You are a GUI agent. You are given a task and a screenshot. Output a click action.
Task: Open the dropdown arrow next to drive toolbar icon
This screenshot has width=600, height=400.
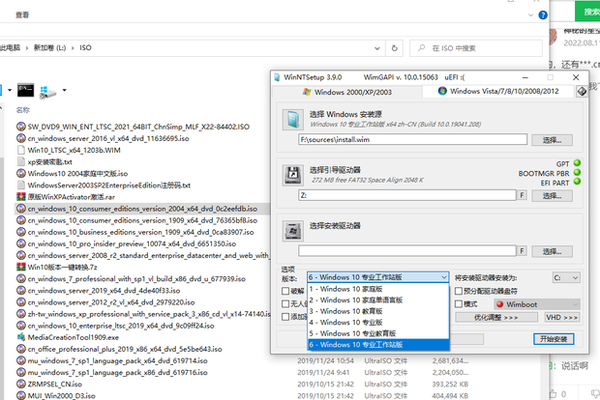pyautogui.click(x=64, y=90)
